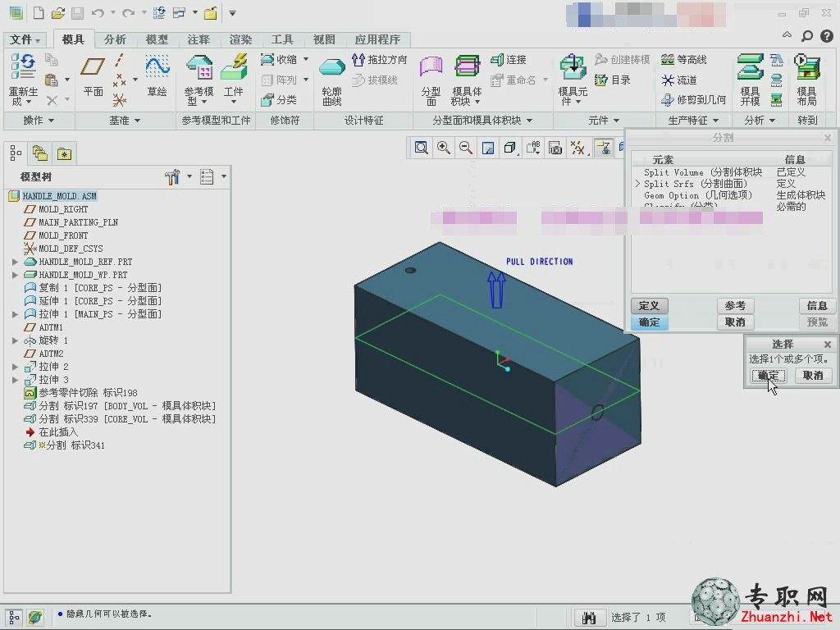Click the Repaint icon in graphics toolbar

[x=488, y=148]
